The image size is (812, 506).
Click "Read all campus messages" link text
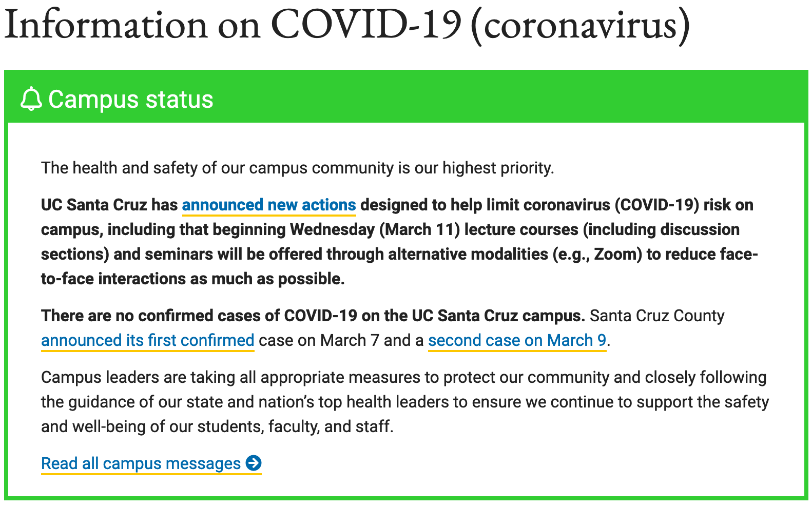click(141, 463)
